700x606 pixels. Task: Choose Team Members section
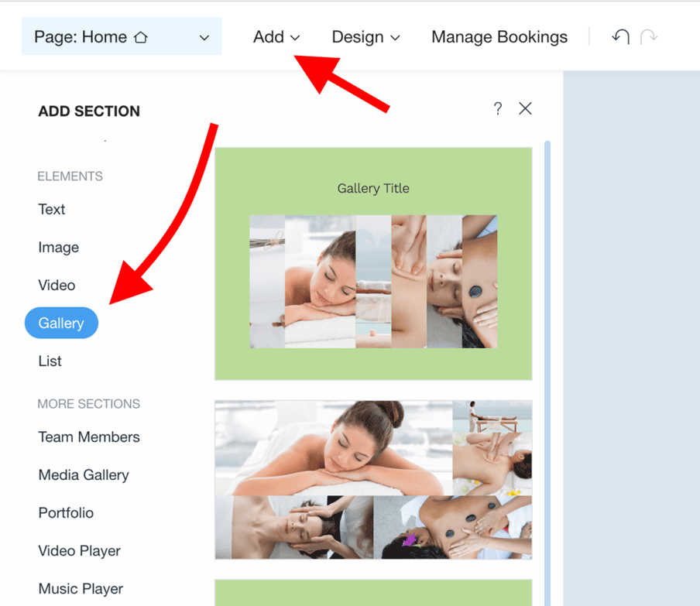point(89,437)
